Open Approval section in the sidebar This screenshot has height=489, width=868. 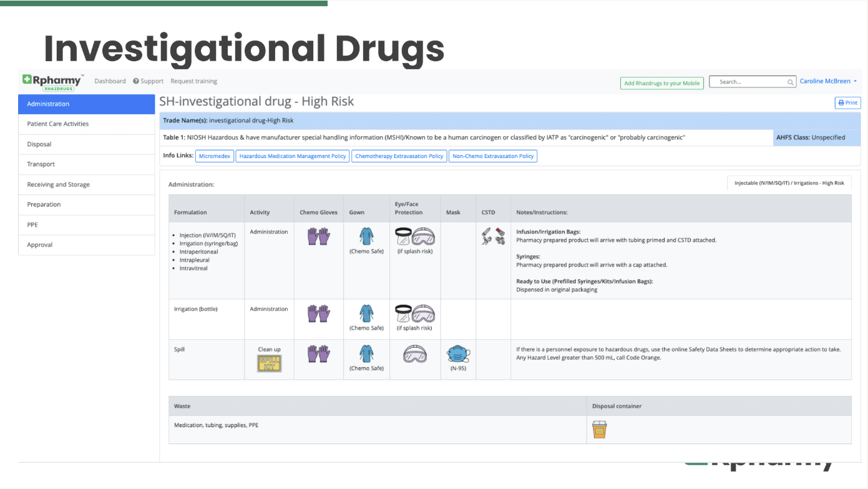[87, 245]
